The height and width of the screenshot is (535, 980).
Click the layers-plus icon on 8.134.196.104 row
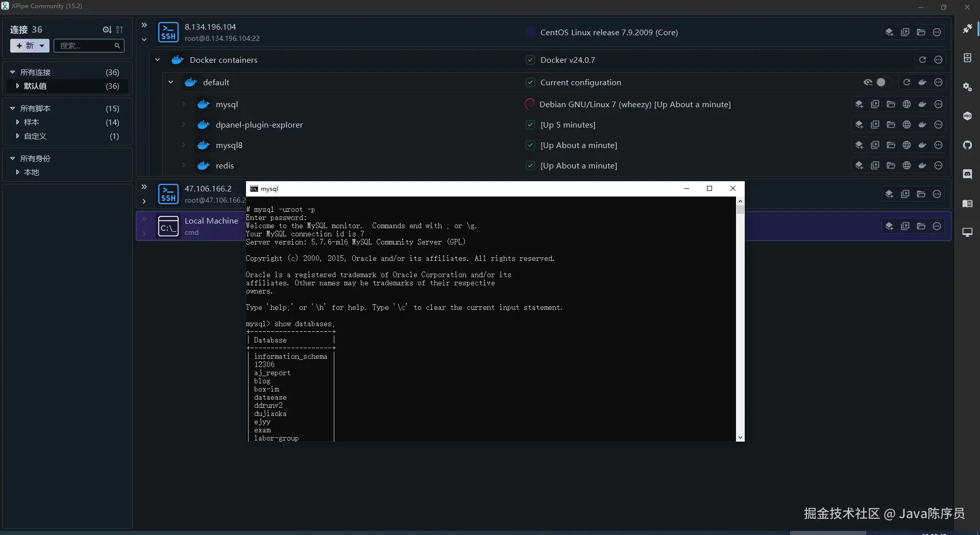889,32
